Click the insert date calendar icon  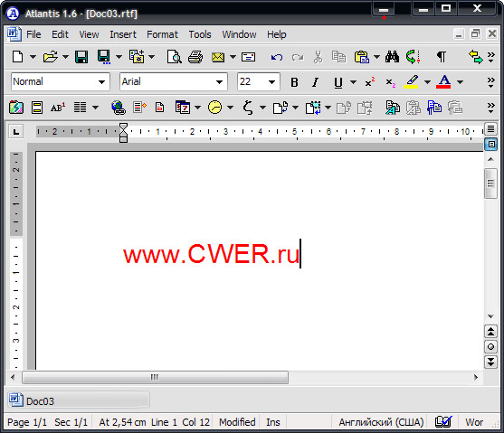(182, 108)
